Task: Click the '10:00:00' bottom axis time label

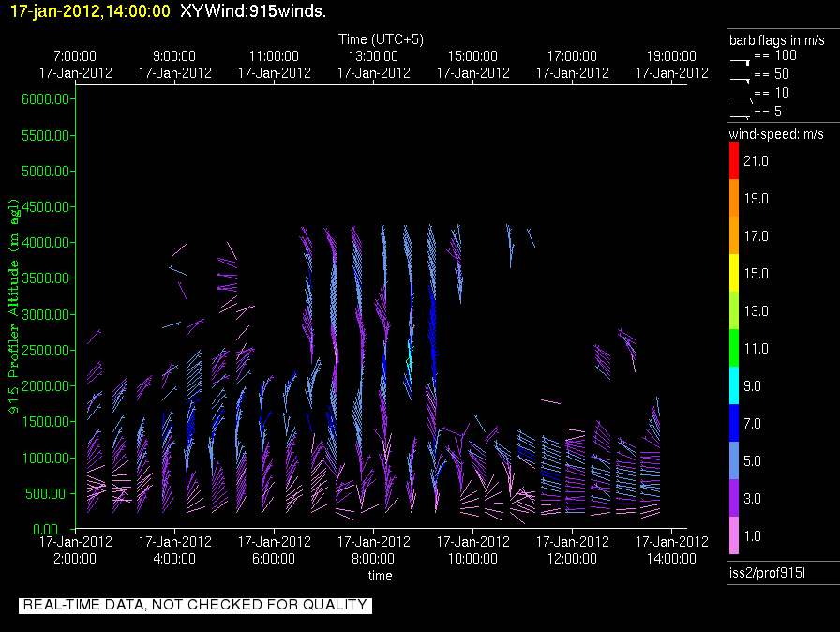Action: pos(472,559)
